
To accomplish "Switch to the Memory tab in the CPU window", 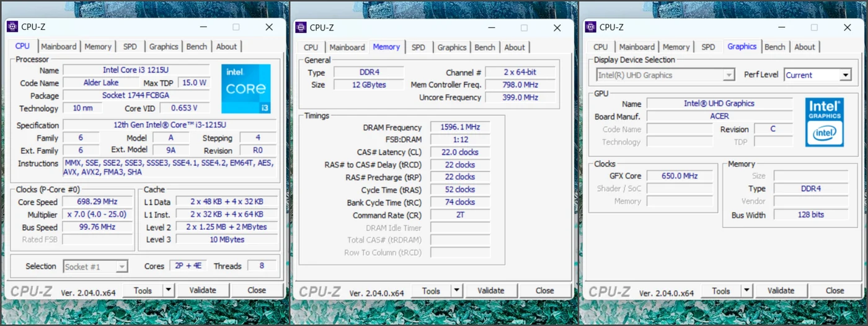I will 98,47.
